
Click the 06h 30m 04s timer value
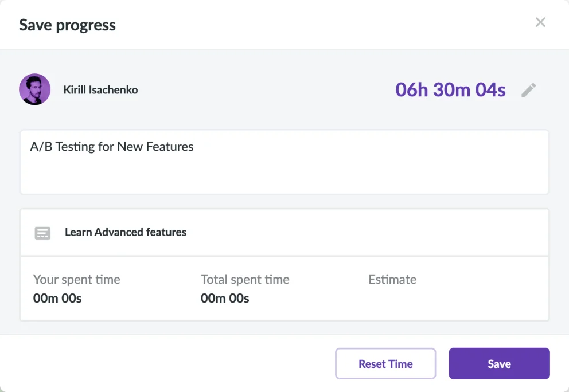point(450,89)
